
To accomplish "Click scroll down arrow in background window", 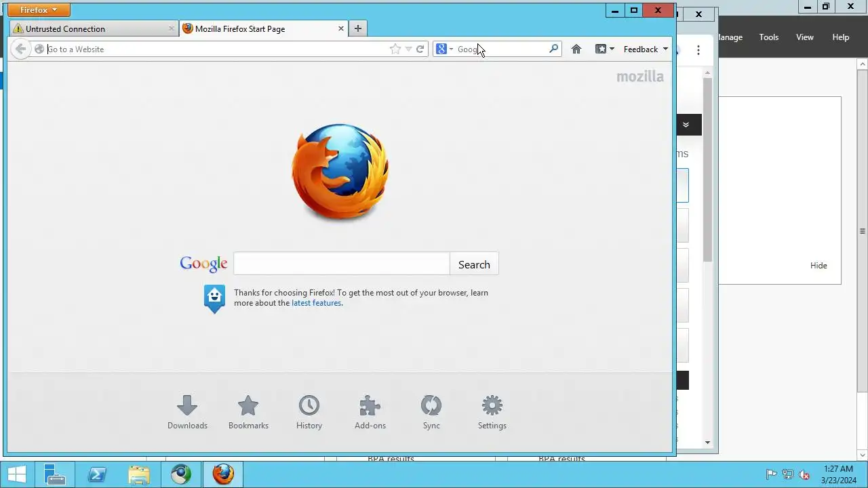I will (707, 443).
